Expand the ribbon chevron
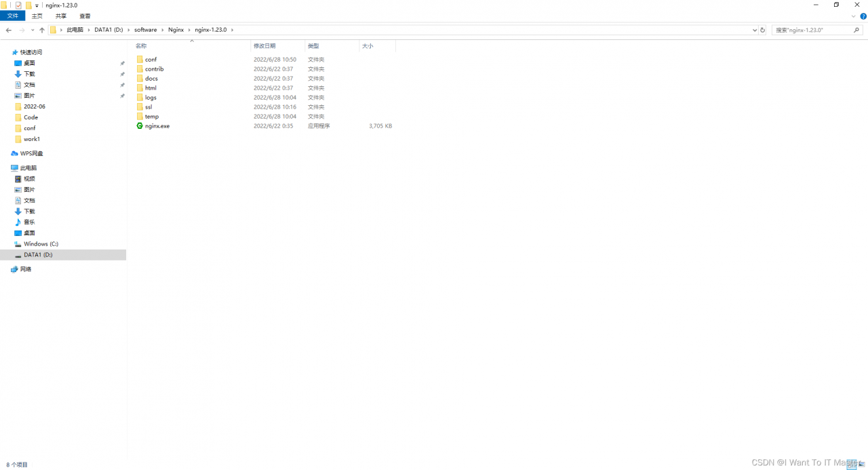This screenshot has height=470, width=868. point(855,16)
